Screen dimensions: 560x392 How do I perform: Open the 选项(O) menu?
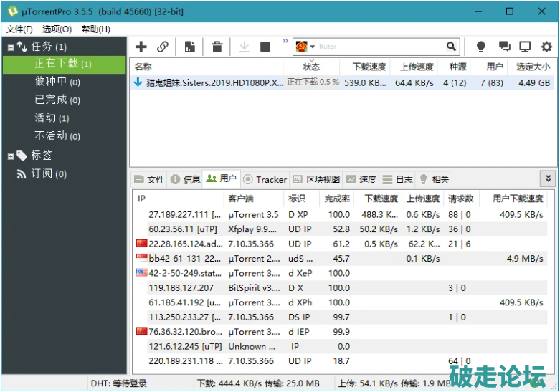(57, 29)
